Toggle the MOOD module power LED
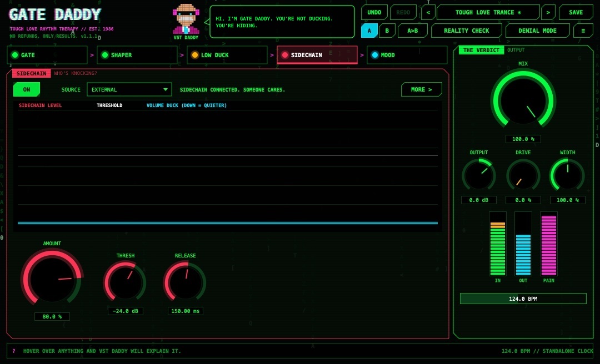The image size is (600, 364). point(374,55)
